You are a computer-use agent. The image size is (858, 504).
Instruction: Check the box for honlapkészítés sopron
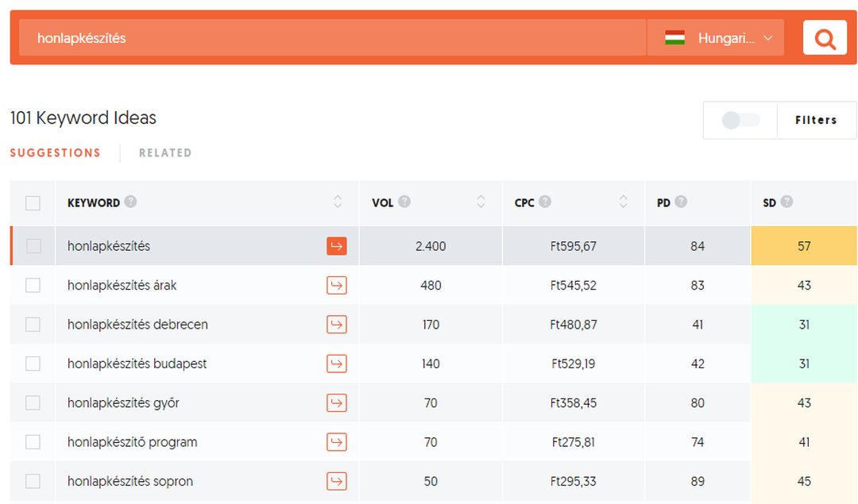(x=33, y=482)
